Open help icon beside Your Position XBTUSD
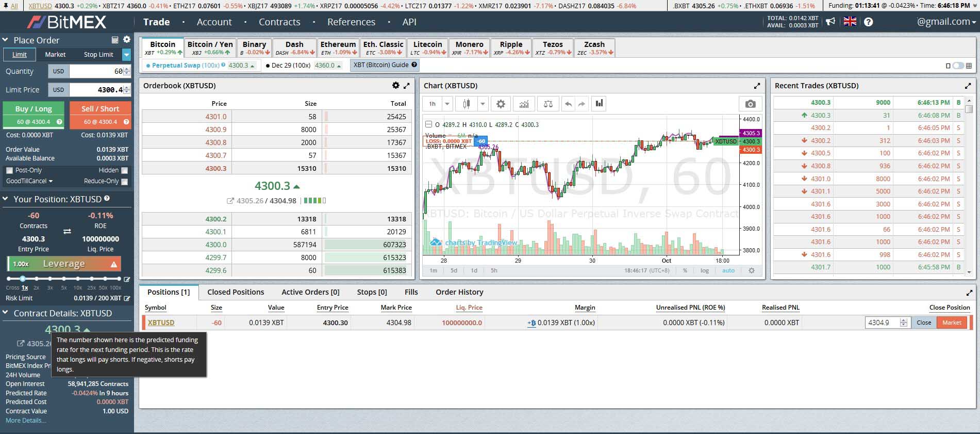Viewport: 980px width, 434px height. (x=107, y=198)
